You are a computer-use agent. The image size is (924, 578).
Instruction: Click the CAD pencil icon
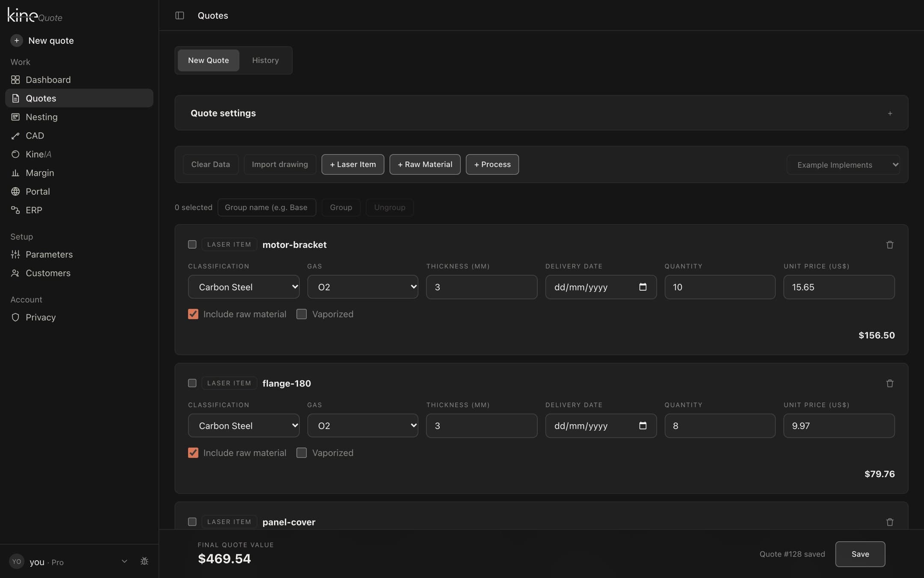[x=15, y=136]
